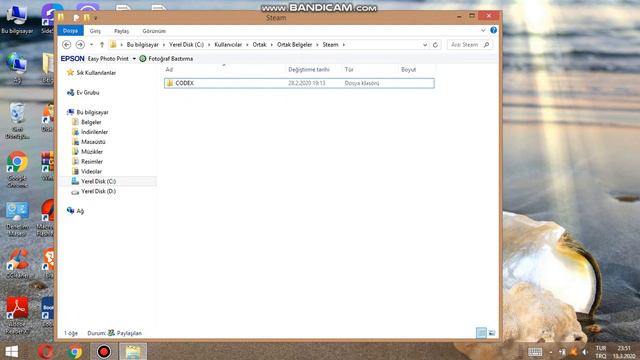640x360 pixels.
Task: Go forward with the Forward arrow button
Action: (x=80, y=45)
